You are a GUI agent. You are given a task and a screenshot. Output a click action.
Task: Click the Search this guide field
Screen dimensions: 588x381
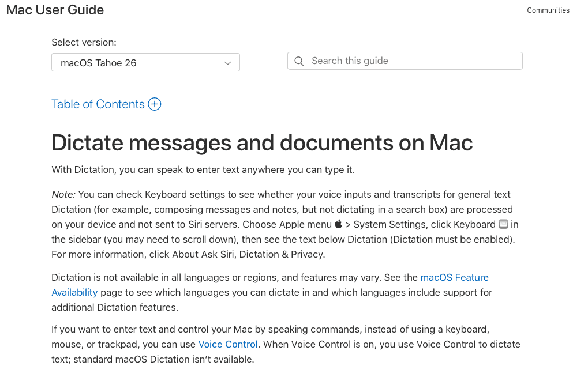pos(405,61)
